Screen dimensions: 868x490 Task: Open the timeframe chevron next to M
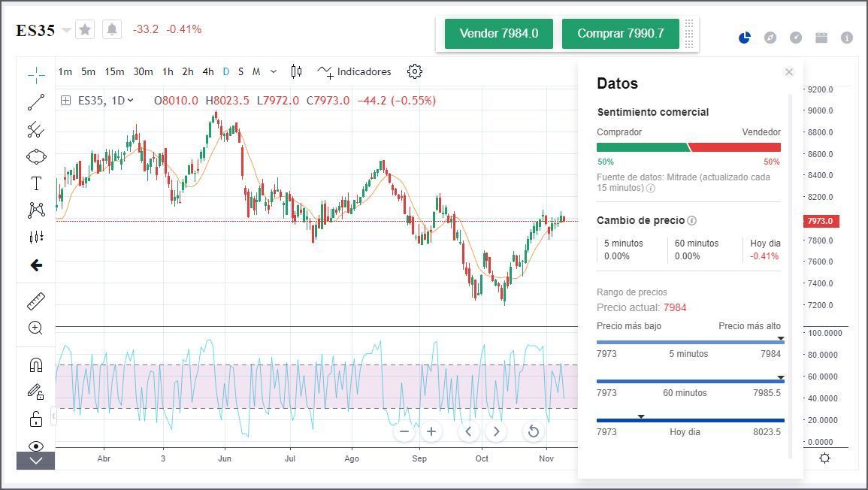[x=273, y=71]
